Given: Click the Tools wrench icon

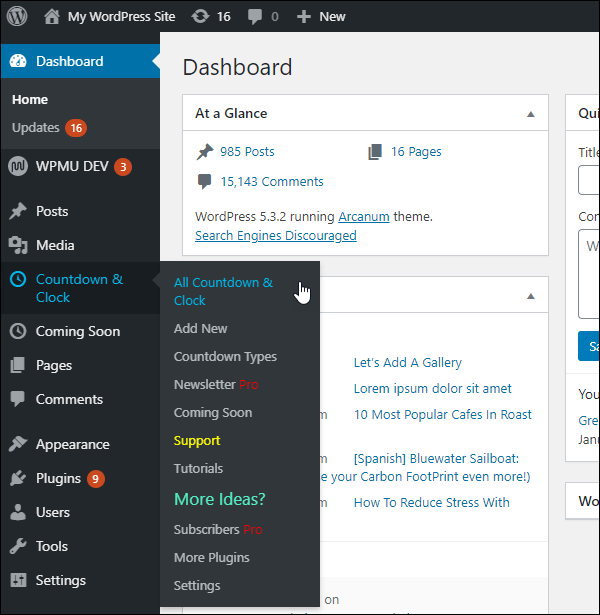Looking at the screenshot, I should 18,546.
